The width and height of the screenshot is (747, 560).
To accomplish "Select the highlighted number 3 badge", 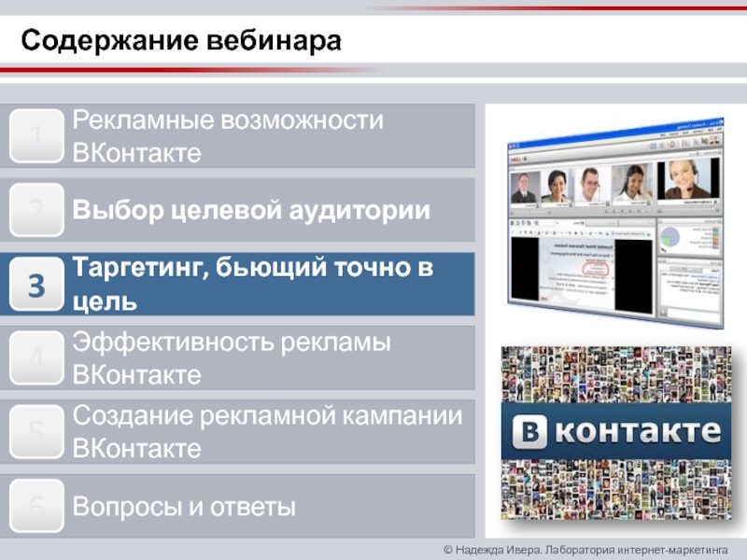I will click(36, 285).
